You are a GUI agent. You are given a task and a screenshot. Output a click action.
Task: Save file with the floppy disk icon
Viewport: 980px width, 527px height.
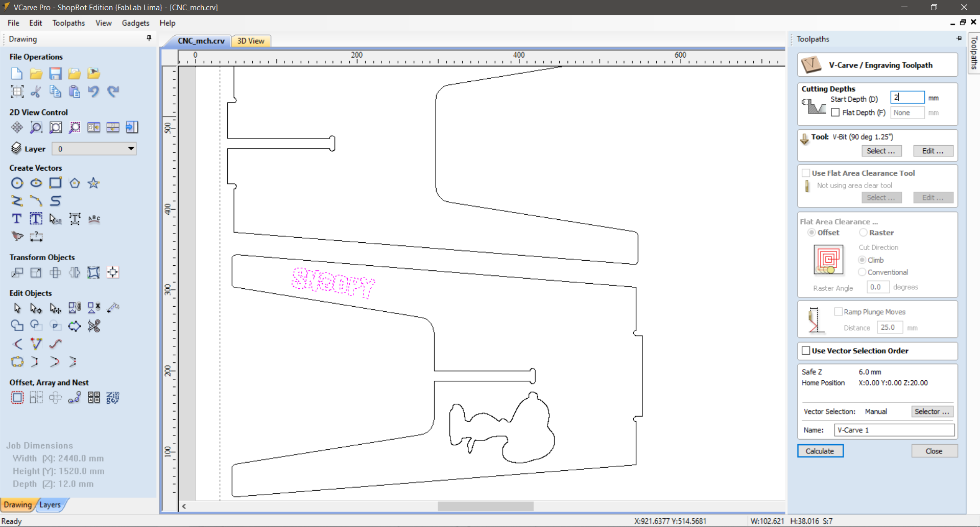55,74
